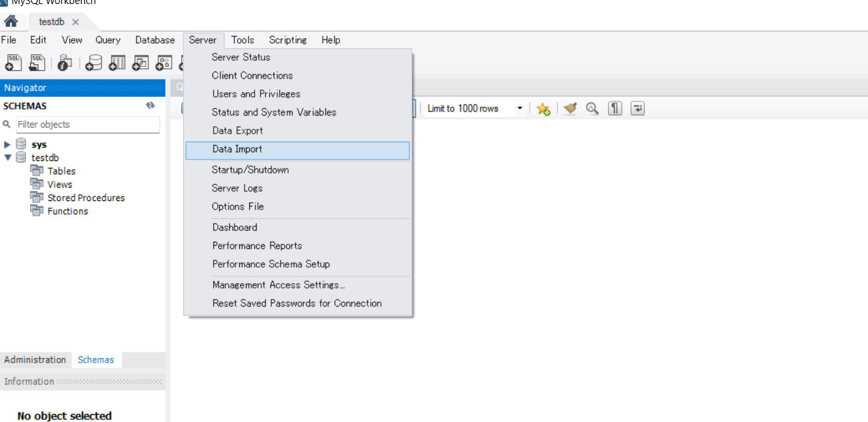The height and width of the screenshot is (422, 868).
Task: Select the testdb schema name
Action: (45, 158)
